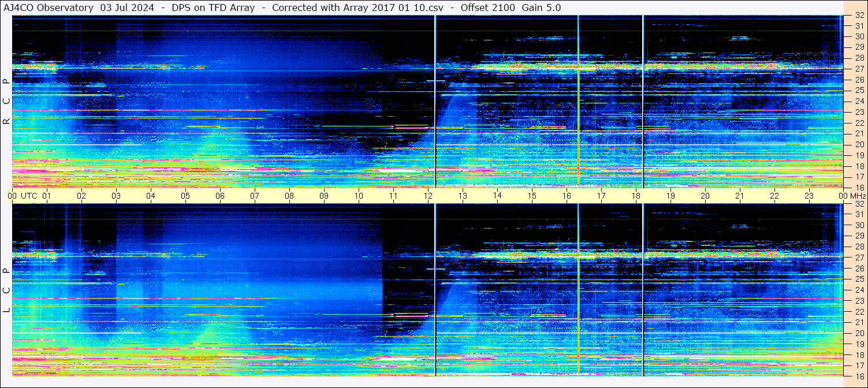This screenshot has height=388, width=868.
Task: Select the 19 frequency label of LCP panel
Action: pyautogui.click(x=859, y=344)
